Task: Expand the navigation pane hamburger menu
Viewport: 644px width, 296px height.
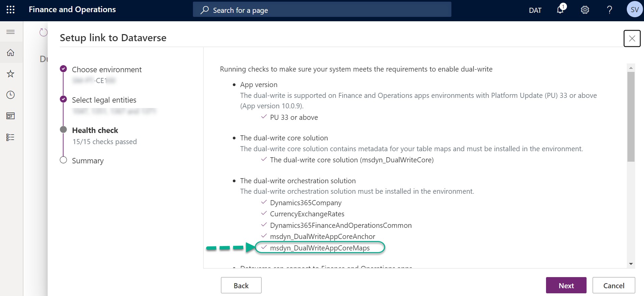Action: point(10,32)
